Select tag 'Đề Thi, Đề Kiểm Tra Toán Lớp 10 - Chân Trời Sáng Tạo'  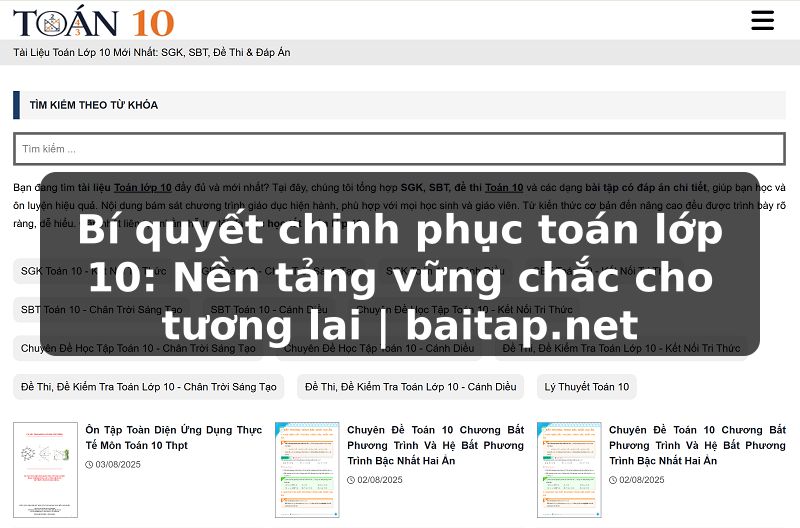(148, 387)
